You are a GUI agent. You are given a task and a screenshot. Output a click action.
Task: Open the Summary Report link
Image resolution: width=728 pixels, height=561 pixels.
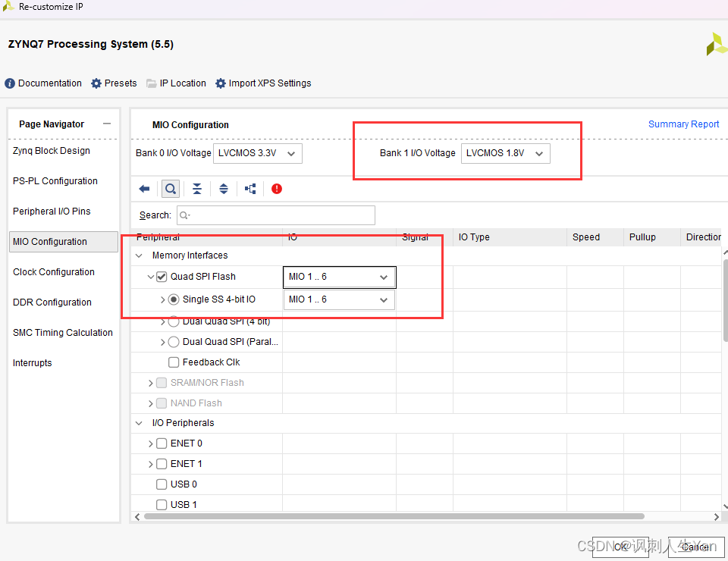[683, 124]
